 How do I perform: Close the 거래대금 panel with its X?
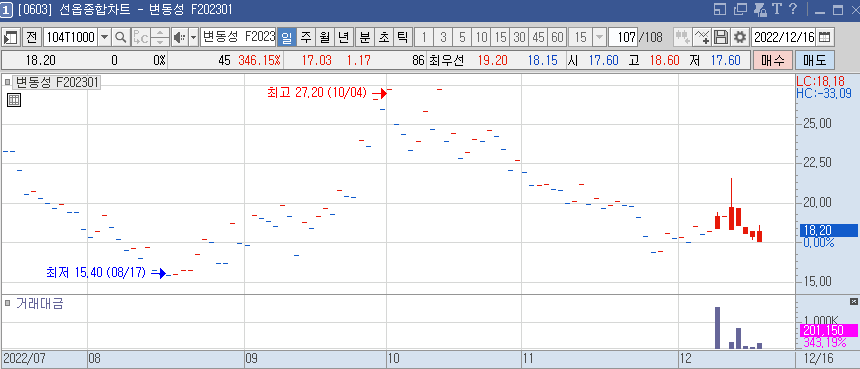853,302
